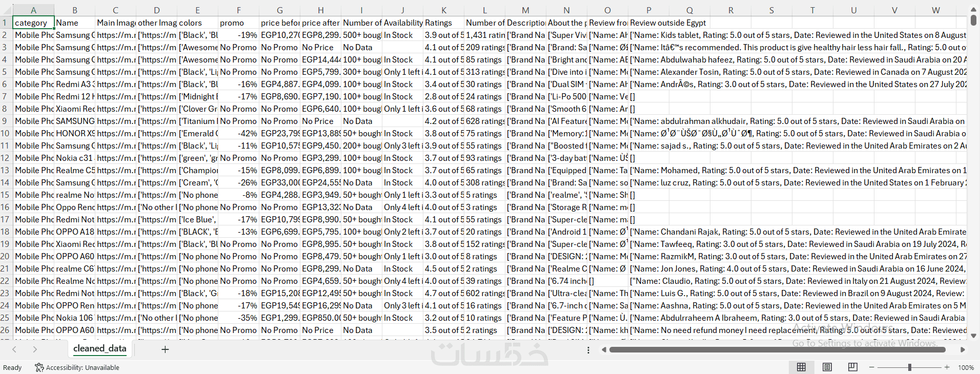Select the -42% promo cell
980x374 pixels.
(238, 133)
